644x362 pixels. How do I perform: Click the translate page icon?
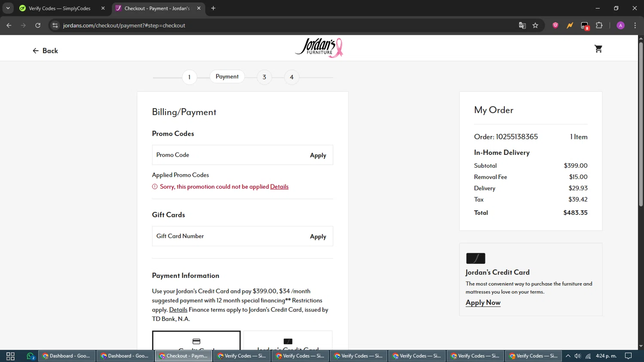tap(522, 25)
